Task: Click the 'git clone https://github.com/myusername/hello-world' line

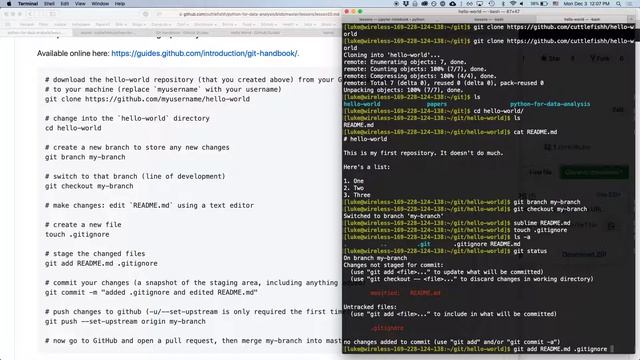Action: coord(147,99)
